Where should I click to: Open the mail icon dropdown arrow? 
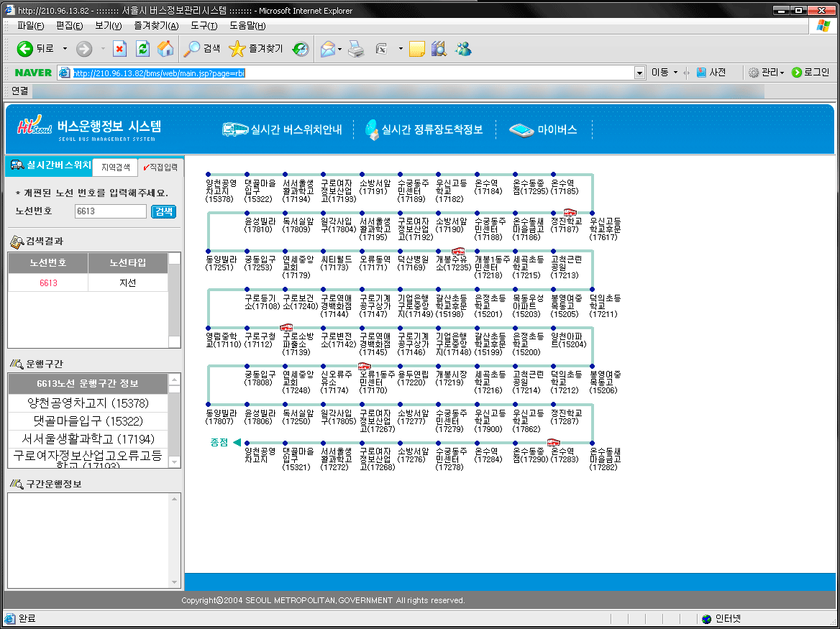click(339, 50)
